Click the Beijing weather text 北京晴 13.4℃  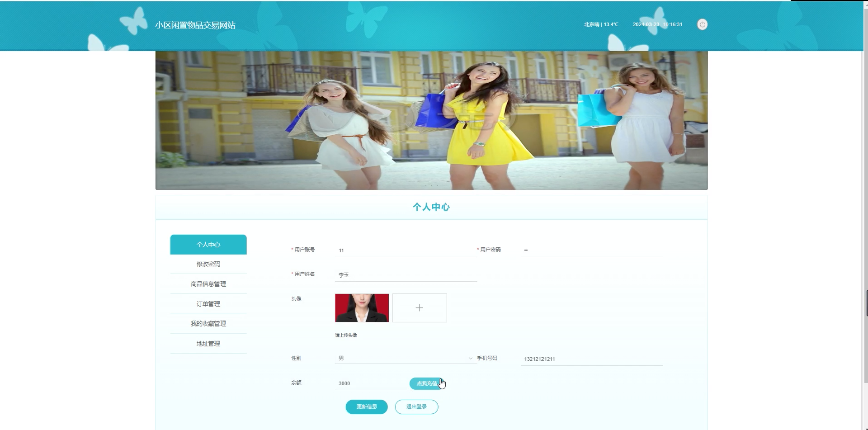601,24
